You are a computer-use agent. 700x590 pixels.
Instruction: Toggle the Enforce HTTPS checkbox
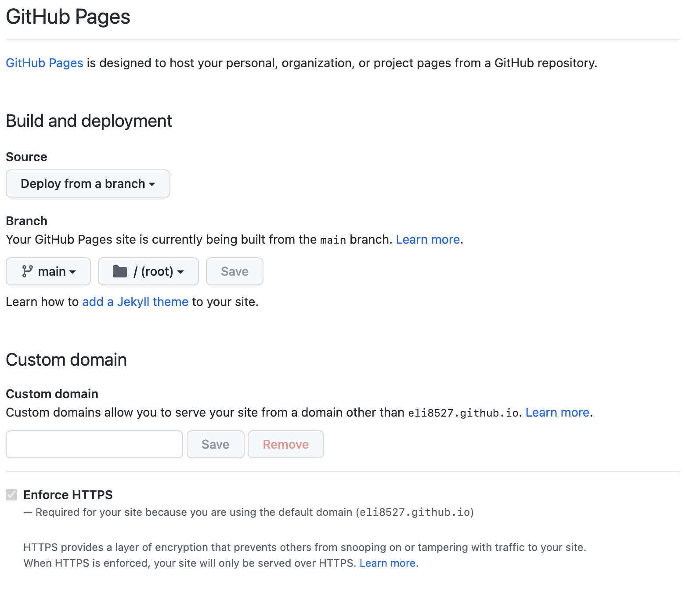click(11, 495)
